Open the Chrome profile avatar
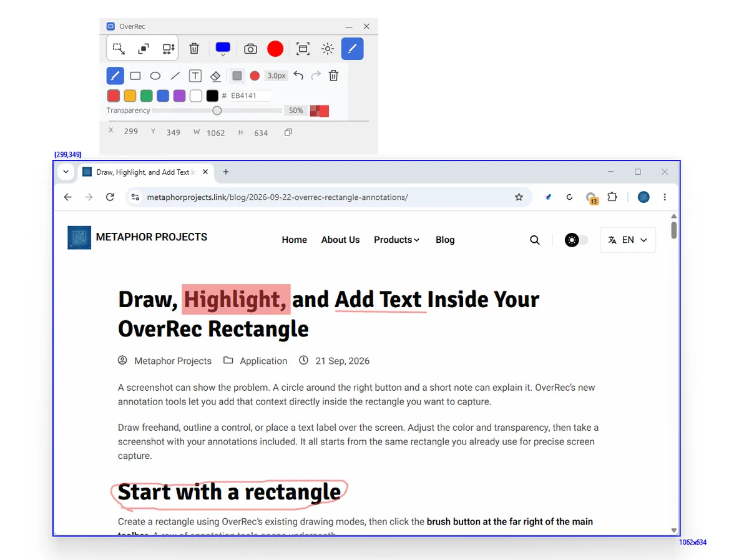Image resolution: width=749 pixels, height=560 pixels. tap(644, 197)
